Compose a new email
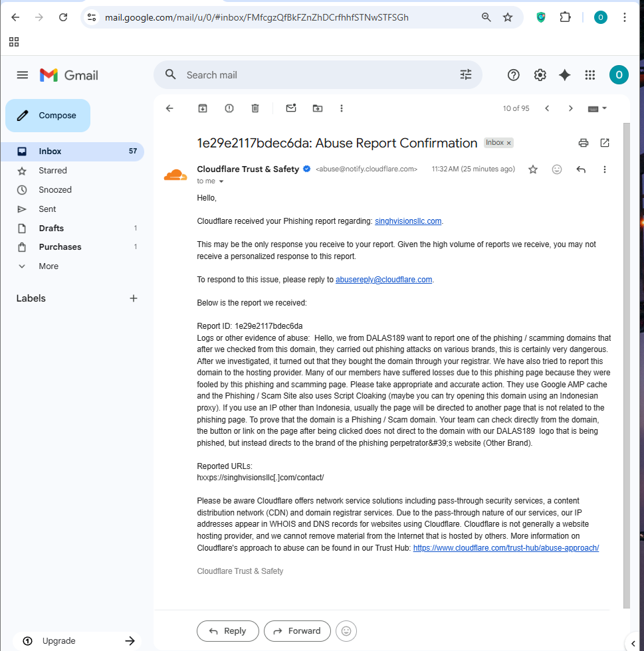 [48, 116]
